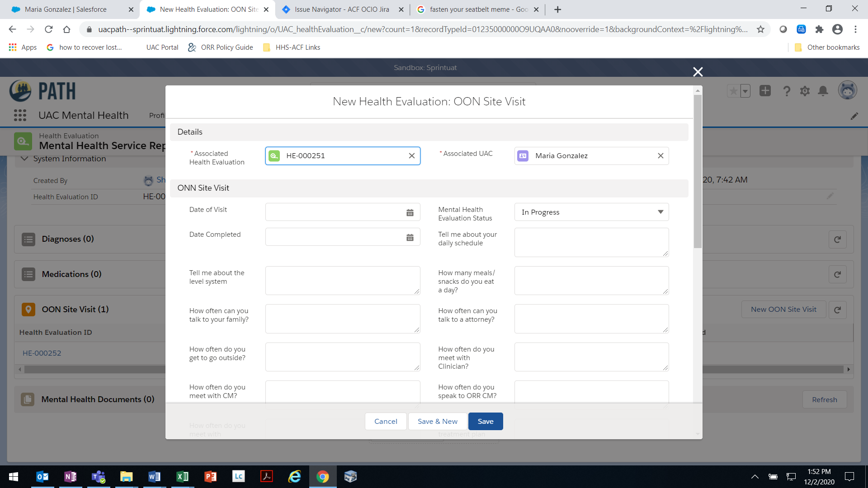The width and height of the screenshot is (868, 488).
Task: Switch to the Issue Navigator Jira tab
Action: coord(341,9)
